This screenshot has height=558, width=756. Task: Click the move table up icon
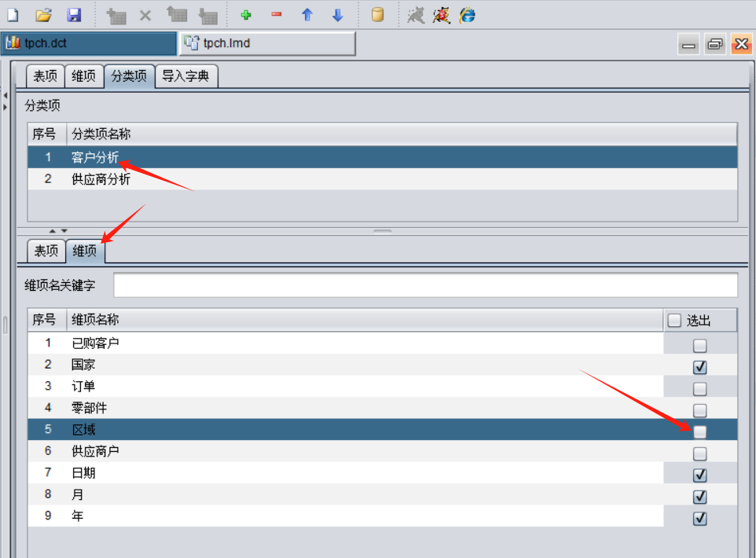pyautogui.click(x=177, y=14)
